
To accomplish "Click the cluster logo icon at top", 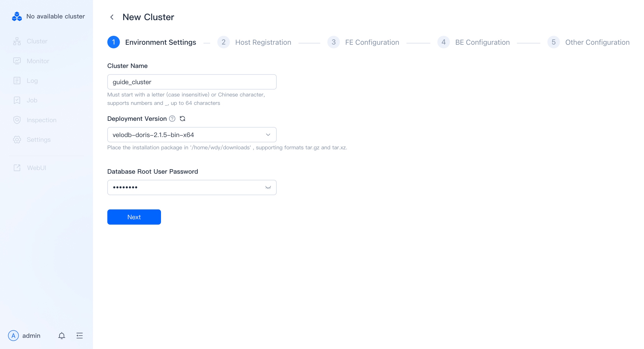I will coord(17,16).
